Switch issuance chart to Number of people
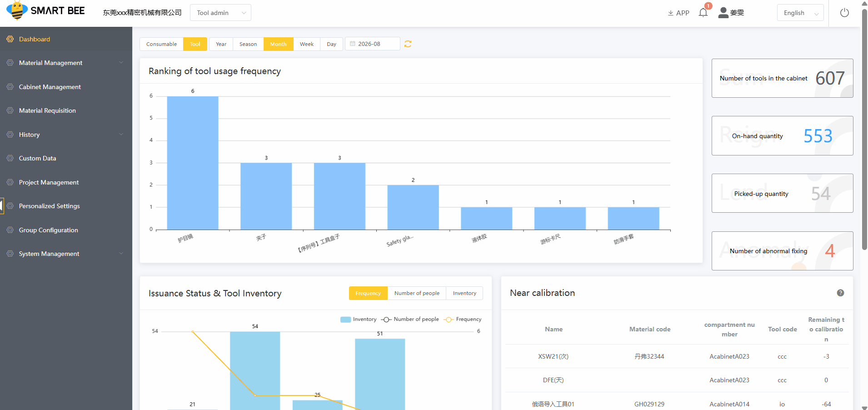 tap(417, 293)
